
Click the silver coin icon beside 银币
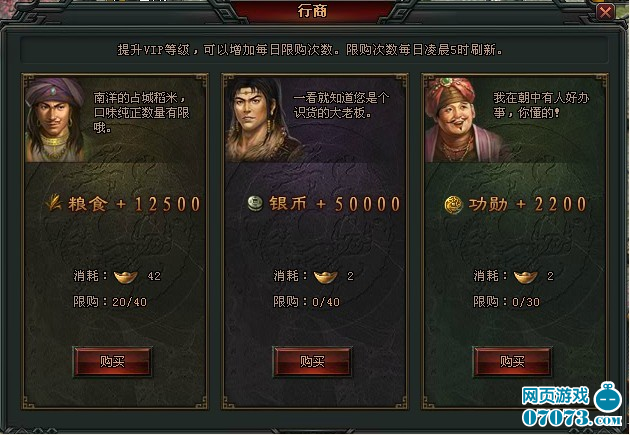pos(255,203)
